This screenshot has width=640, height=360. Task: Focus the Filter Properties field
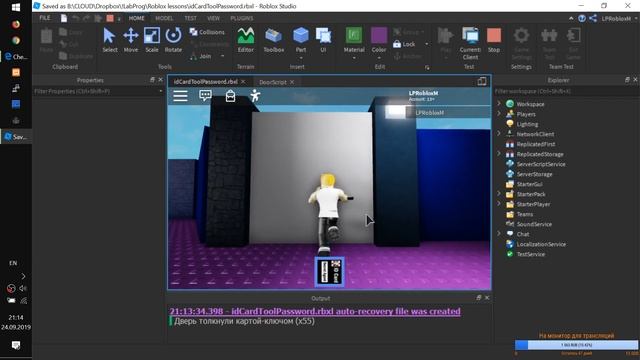98,91
